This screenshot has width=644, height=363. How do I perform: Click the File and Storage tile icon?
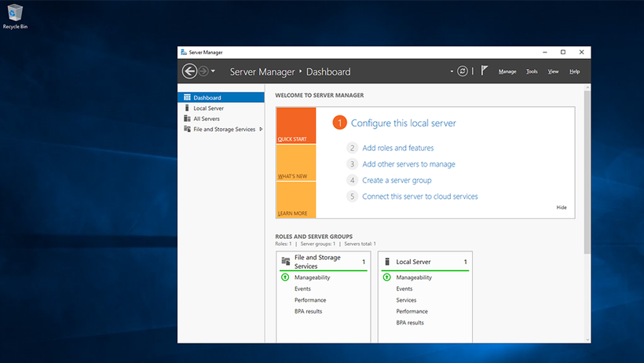[286, 261]
